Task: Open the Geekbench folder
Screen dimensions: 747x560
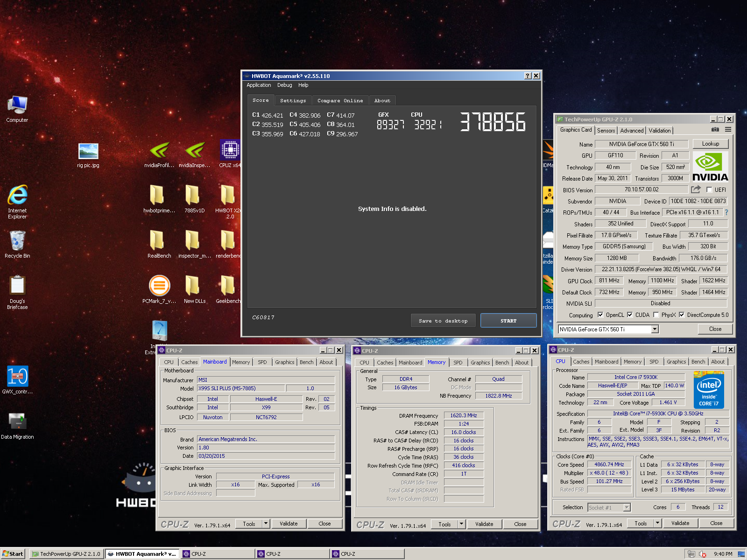Action: pyautogui.click(x=228, y=289)
